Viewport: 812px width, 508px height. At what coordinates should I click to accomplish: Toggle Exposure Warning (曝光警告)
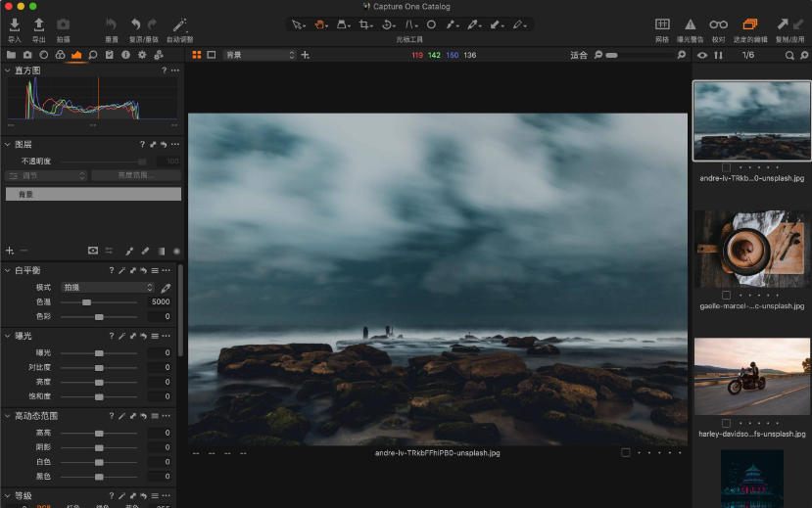point(691,24)
